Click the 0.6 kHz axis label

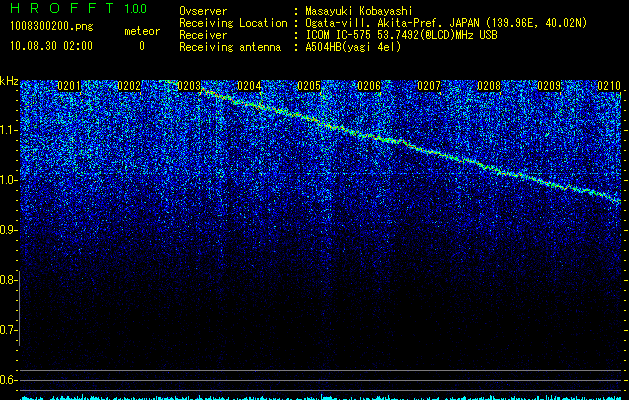8,380
